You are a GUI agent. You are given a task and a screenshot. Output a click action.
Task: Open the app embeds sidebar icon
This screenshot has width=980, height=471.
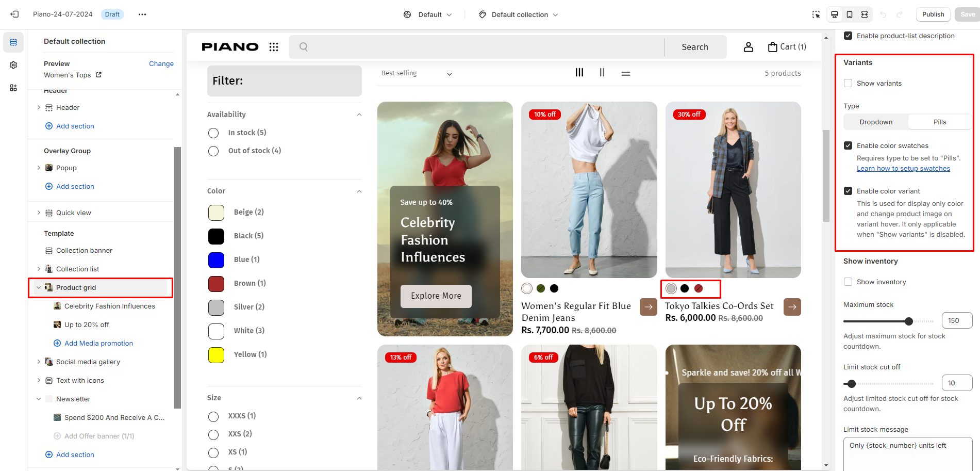pyautogui.click(x=13, y=88)
